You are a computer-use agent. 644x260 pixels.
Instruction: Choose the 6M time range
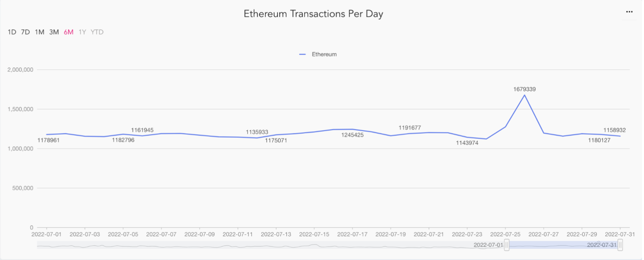tap(68, 32)
